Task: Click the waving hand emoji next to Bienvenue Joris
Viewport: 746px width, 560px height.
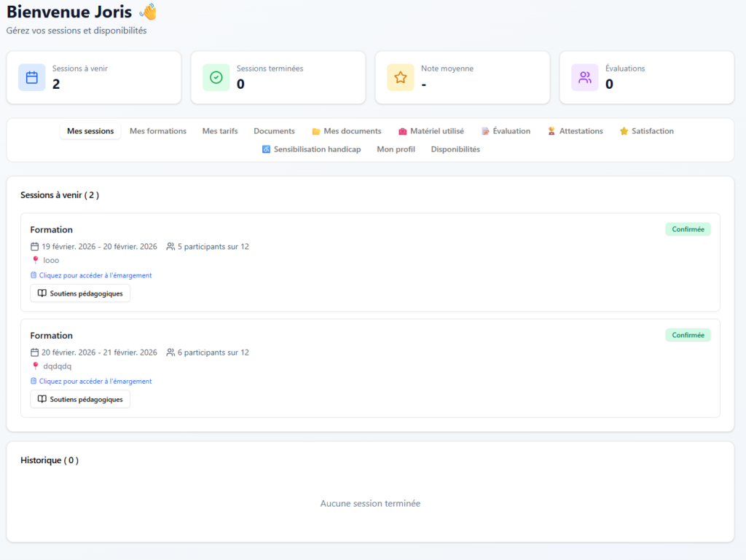Action: point(149,12)
